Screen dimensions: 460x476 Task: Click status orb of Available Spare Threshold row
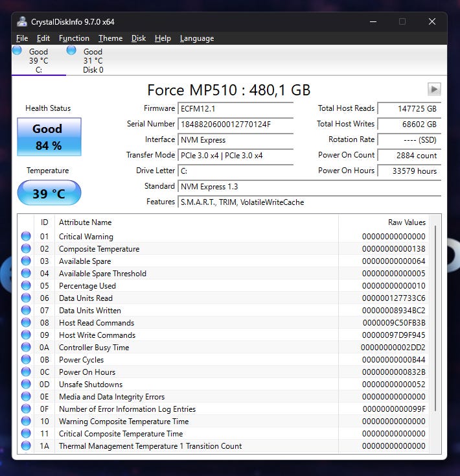point(26,273)
